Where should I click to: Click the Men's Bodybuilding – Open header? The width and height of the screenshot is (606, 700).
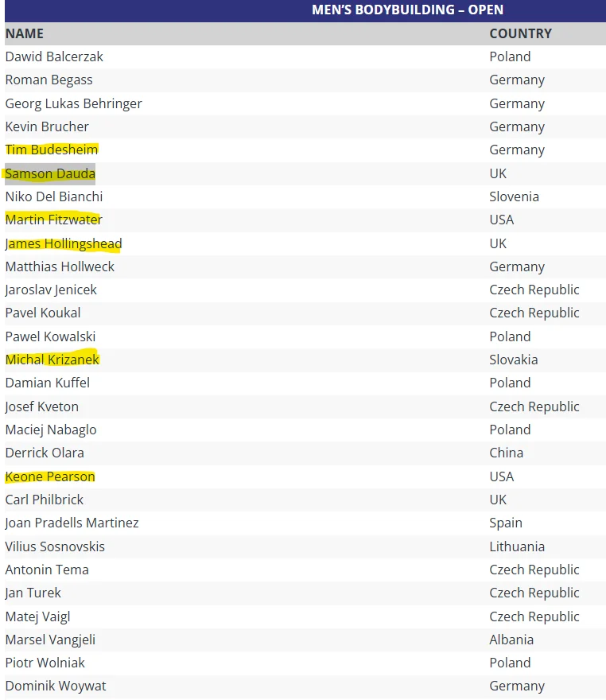point(407,10)
